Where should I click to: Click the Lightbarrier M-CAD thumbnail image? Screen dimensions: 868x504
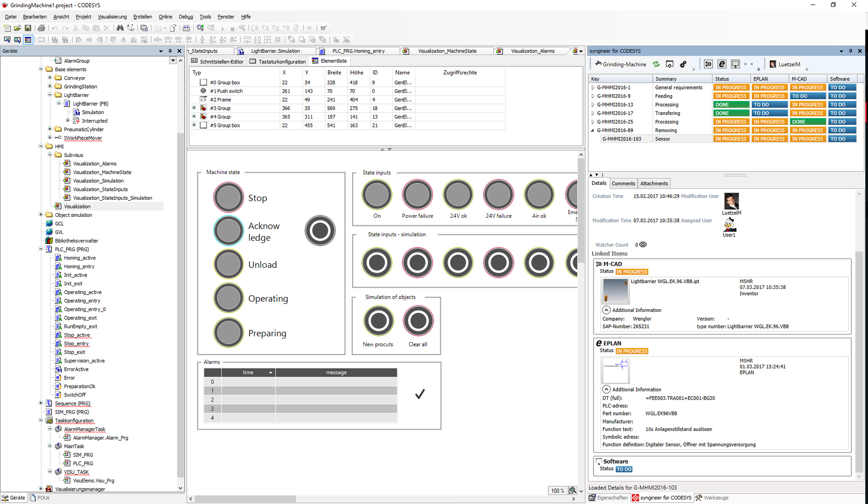tap(615, 291)
